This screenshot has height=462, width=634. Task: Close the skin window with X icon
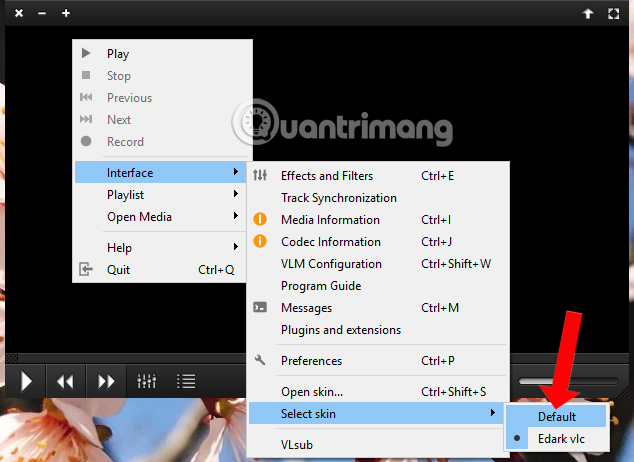[x=19, y=13]
